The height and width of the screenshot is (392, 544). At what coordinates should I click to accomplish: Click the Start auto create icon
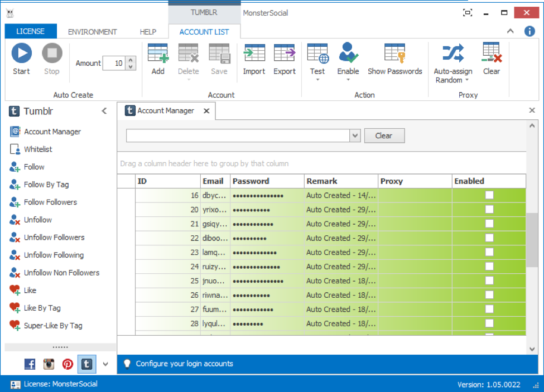22,54
